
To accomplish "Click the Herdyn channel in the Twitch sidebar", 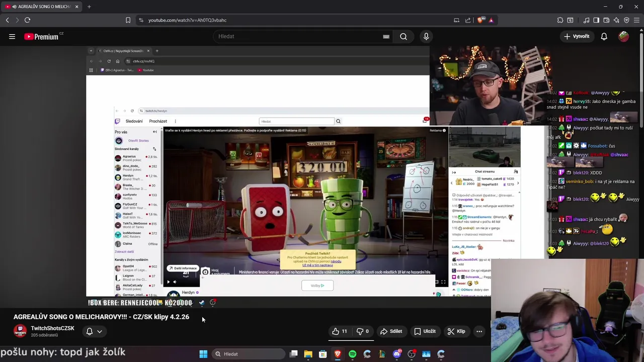I will [x=136, y=177].
